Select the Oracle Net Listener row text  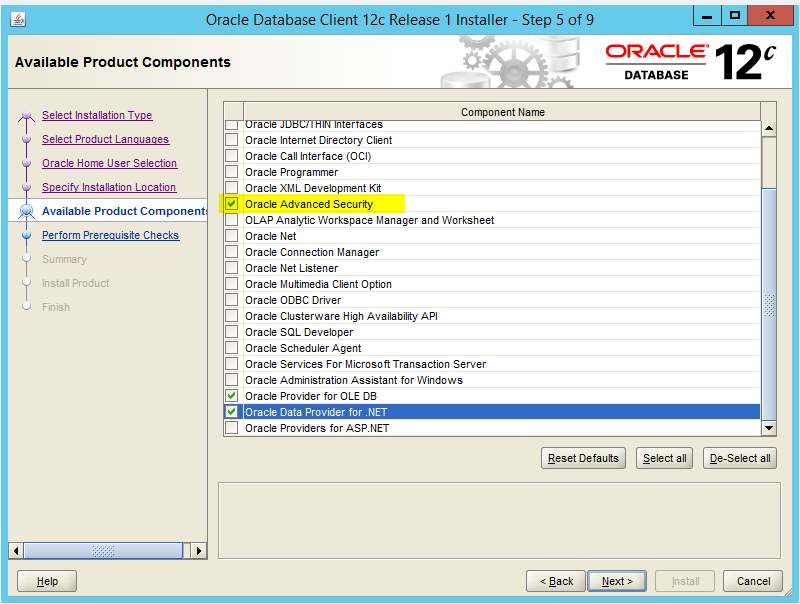pos(291,268)
